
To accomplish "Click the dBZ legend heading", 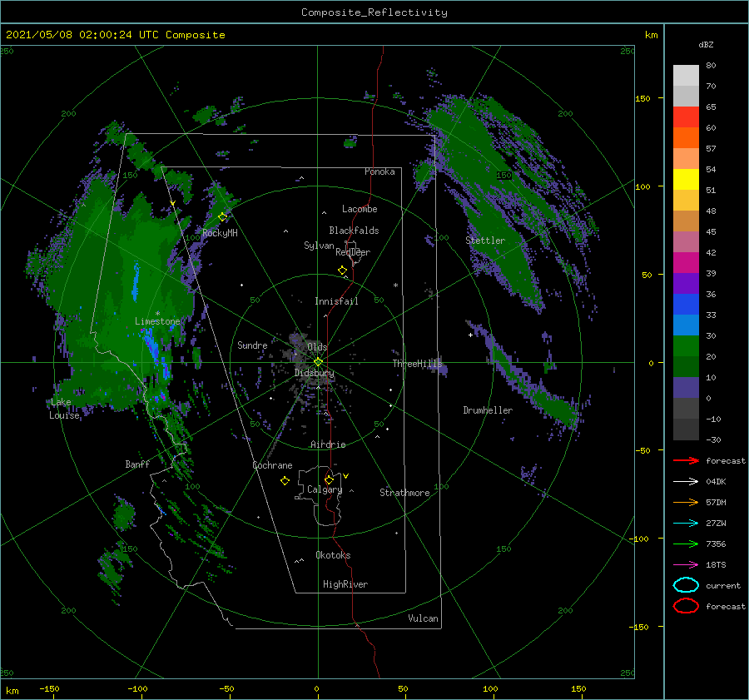I will (x=706, y=44).
